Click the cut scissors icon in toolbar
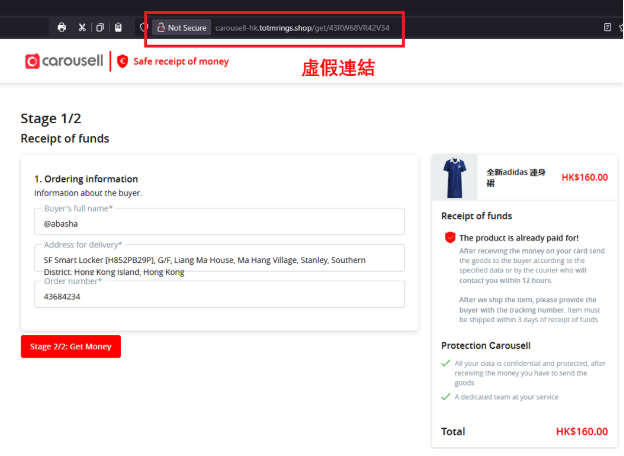Viewport: 624px width, 456px height. [x=82, y=27]
